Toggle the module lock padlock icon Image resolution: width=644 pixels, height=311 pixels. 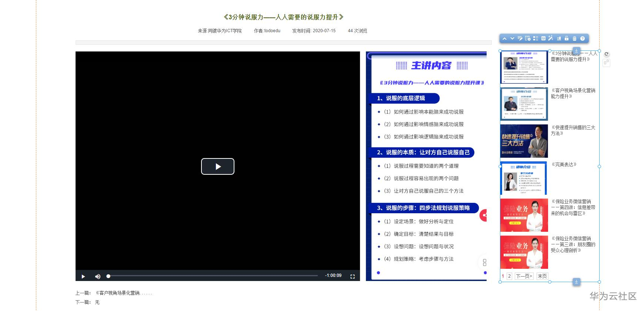tap(567, 38)
